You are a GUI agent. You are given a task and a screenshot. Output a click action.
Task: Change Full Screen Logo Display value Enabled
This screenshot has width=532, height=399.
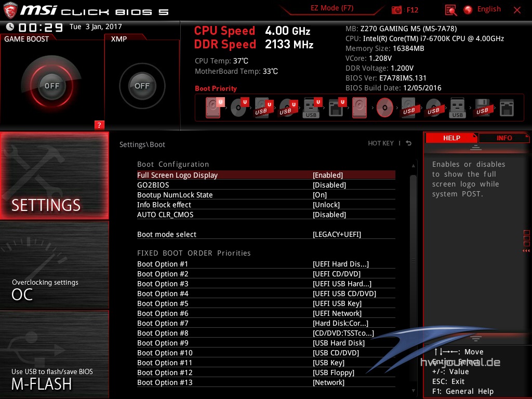pos(328,175)
